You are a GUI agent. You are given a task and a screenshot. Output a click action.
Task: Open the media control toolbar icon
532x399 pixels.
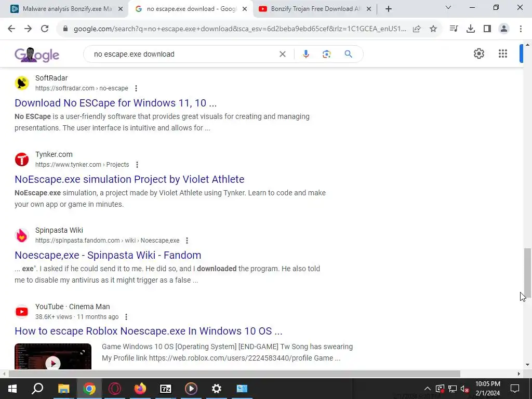454,29
